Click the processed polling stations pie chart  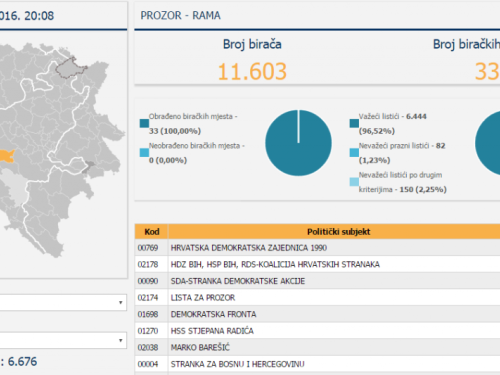point(298,143)
